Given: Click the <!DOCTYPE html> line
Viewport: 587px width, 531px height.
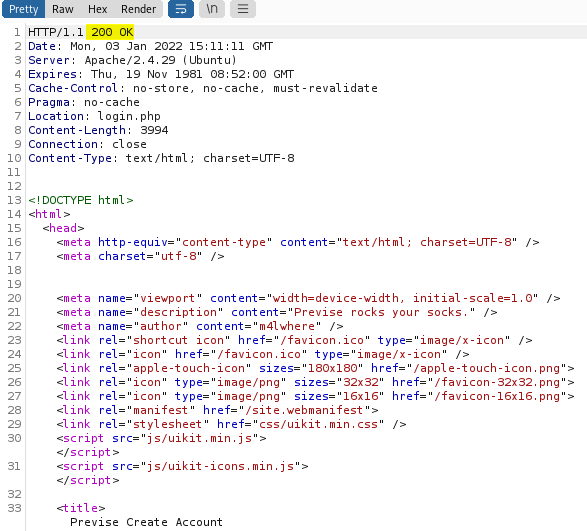Looking at the screenshot, I should coord(81,200).
